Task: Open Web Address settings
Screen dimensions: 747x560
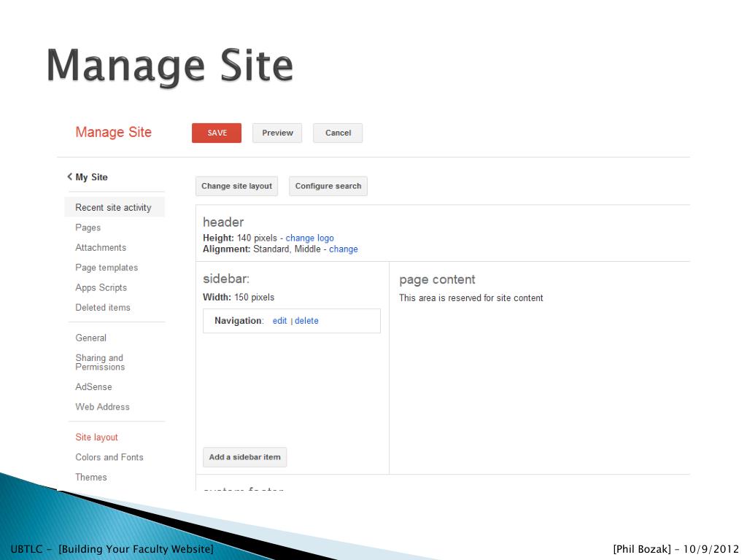Action: 102,407
